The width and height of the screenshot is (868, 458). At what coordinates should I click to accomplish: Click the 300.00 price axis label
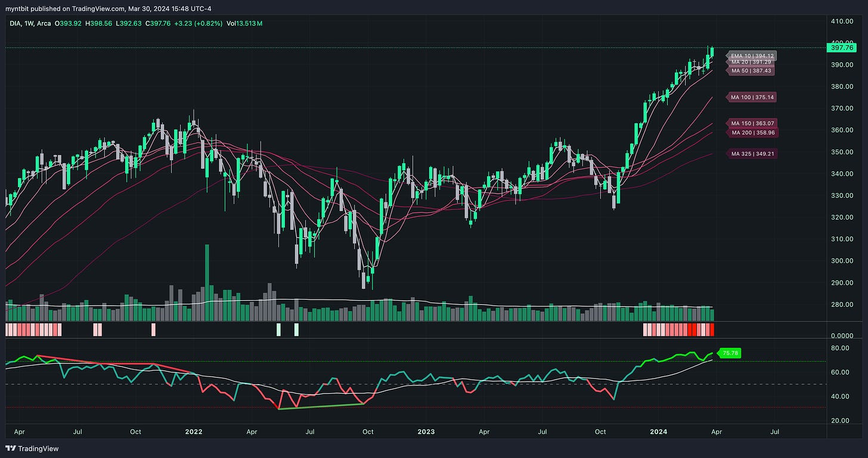pos(842,261)
